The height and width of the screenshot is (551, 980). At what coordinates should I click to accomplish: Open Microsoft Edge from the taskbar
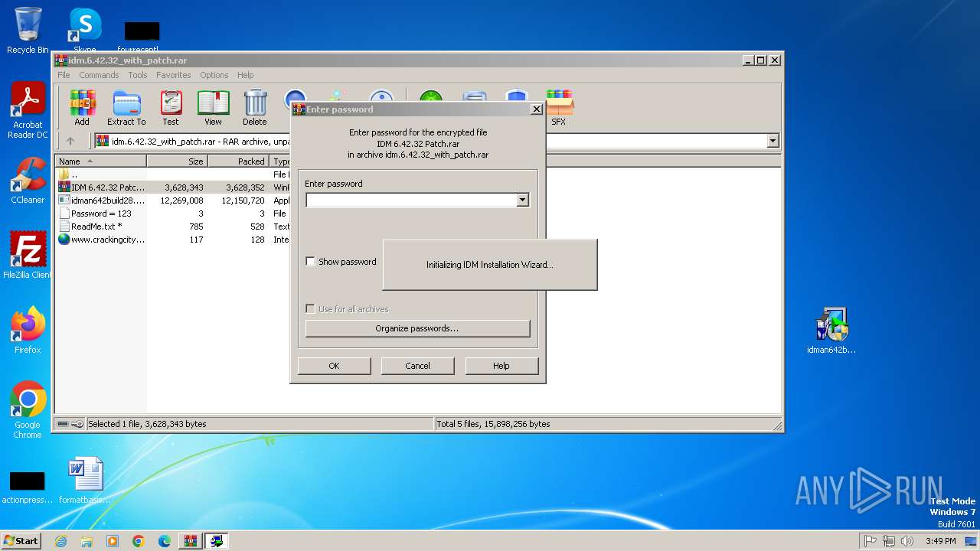pyautogui.click(x=165, y=541)
